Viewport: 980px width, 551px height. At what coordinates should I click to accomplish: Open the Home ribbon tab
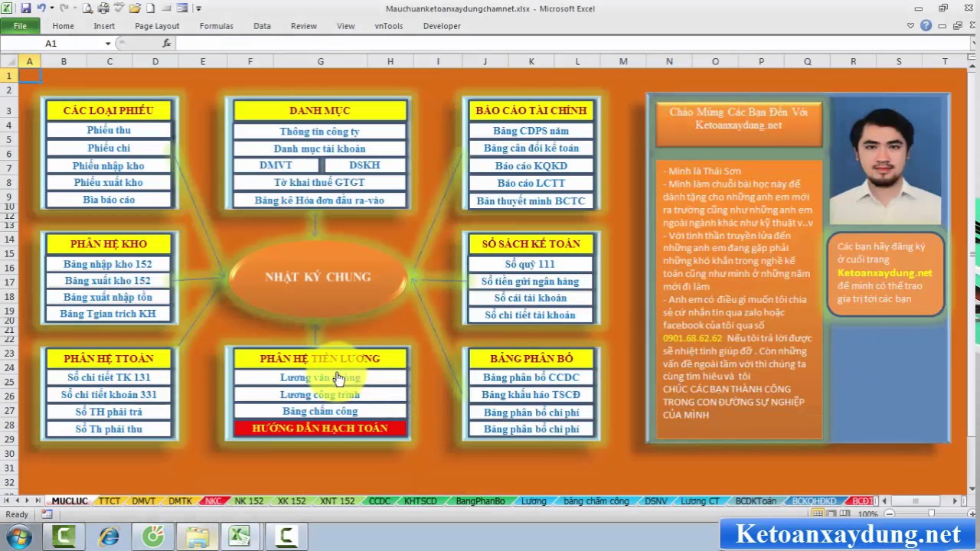(x=63, y=26)
